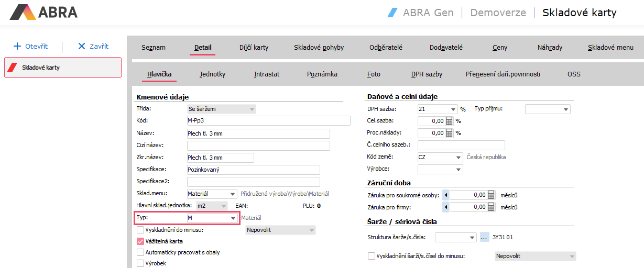Screen dimensions: 644x268
Task: Expand the DPH sazba dropdown
Action: [453, 109]
